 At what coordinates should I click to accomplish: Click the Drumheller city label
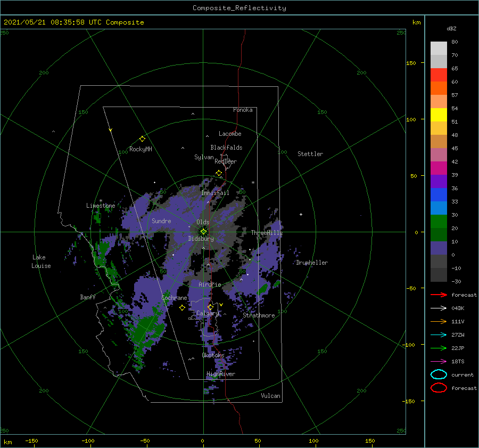(312, 263)
